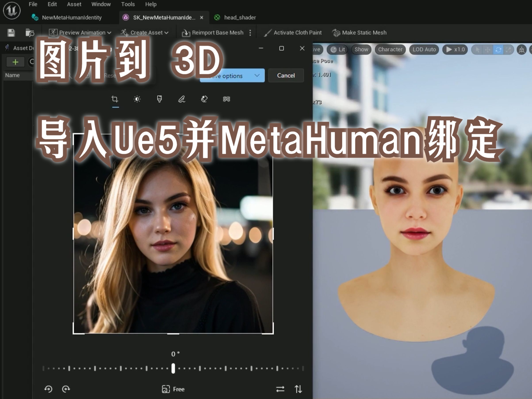Click the save asset icon
The width and height of the screenshot is (532, 399).
11,33
